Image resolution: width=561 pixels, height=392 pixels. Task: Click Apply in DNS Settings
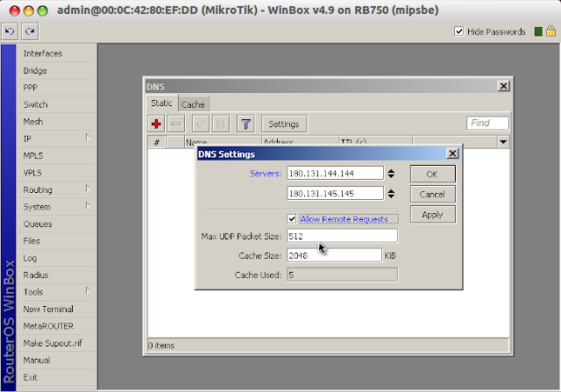tap(432, 215)
